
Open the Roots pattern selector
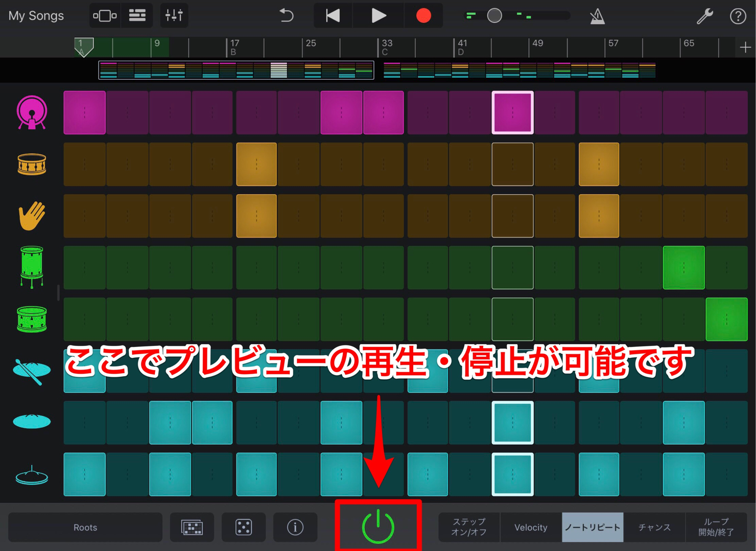pyautogui.click(x=85, y=527)
